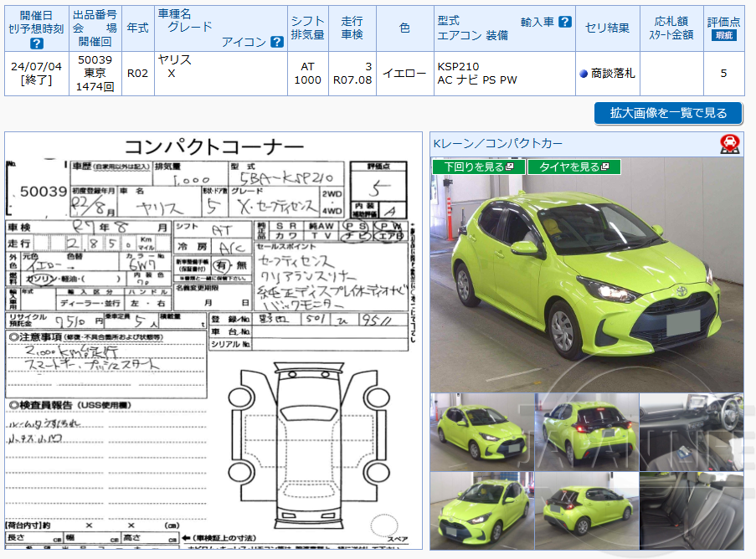Open 拡大画像を一覧で見る image list
The width and height of the screenshot is (756, 559).
(x=667, y=113)
